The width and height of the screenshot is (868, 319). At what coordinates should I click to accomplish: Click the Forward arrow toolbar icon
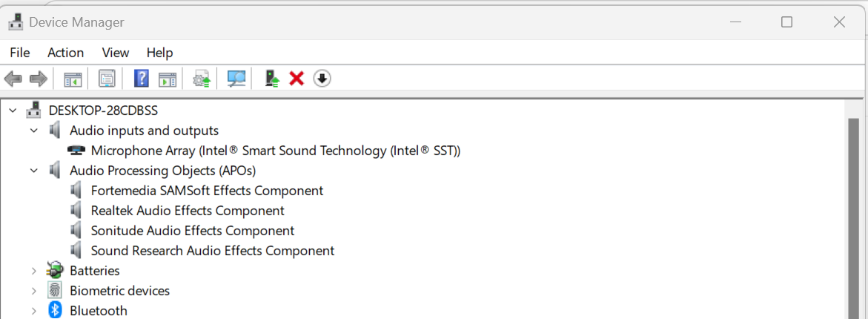click(38, 78)
